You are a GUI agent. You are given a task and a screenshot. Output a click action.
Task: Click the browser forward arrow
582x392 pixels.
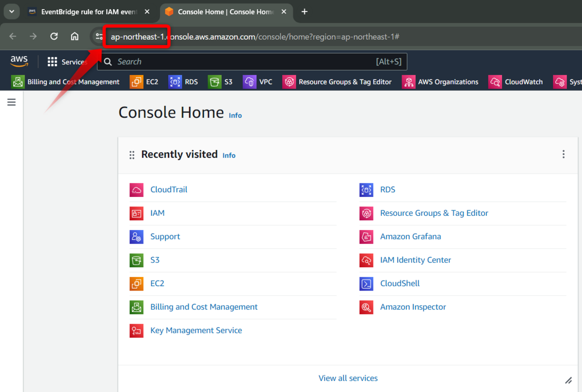pos(33,36)
